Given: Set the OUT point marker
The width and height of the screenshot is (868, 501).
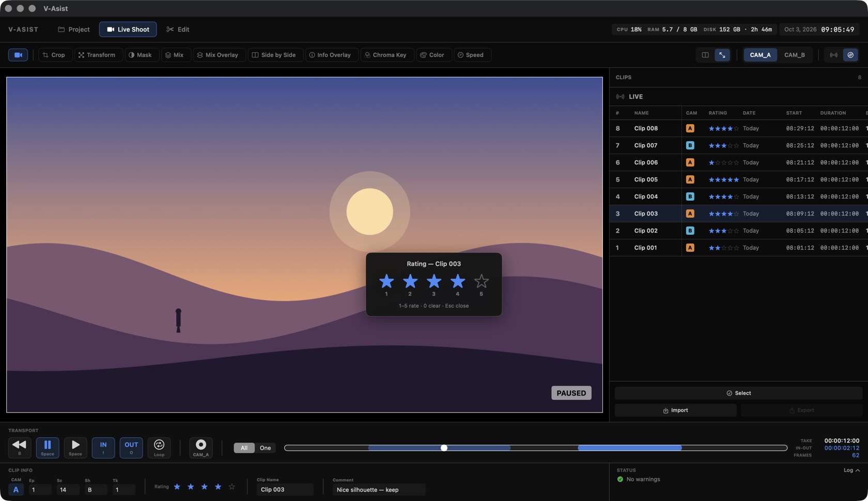Looking at the screenshot, I should (x=131, y=448).
